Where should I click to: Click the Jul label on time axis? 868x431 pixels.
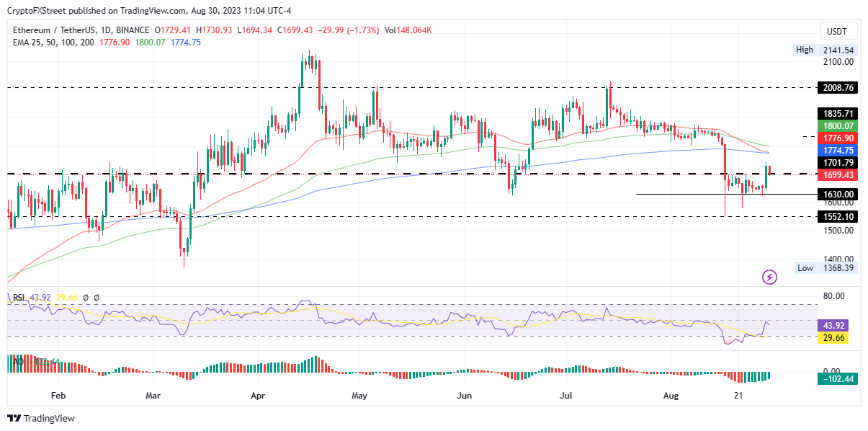(x=567, y=396)
